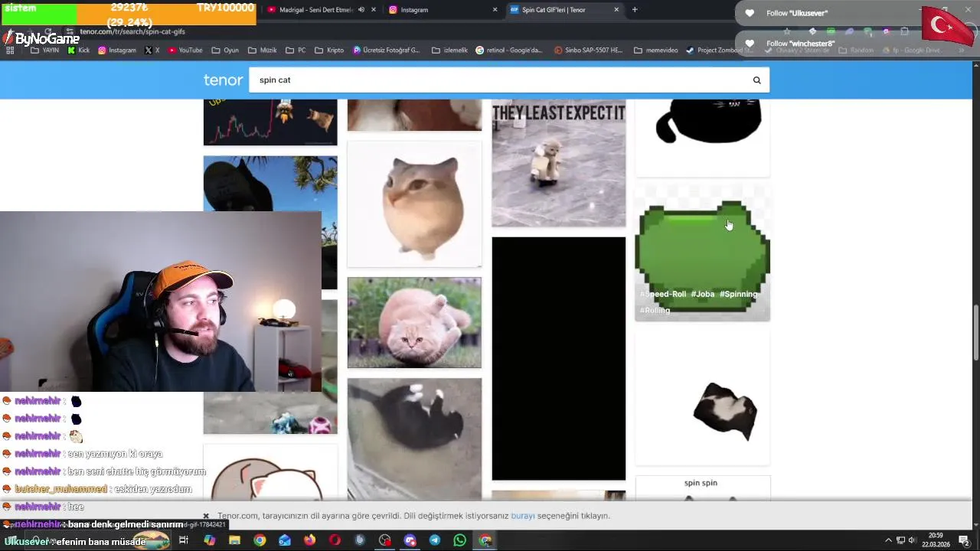Click the taskbar clock showing 20:59
The height and width of the screenshot is (551, 980).
pos(936,540)
